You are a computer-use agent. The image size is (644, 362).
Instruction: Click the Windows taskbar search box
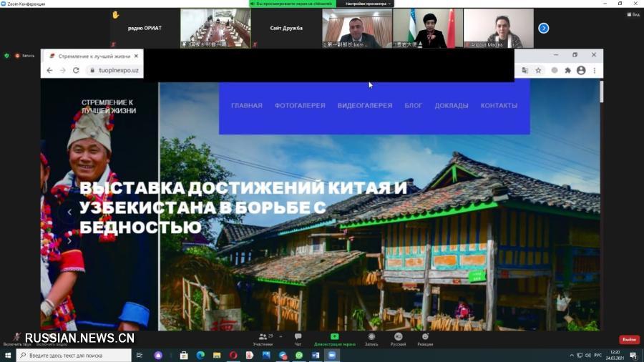coord(75,356)
